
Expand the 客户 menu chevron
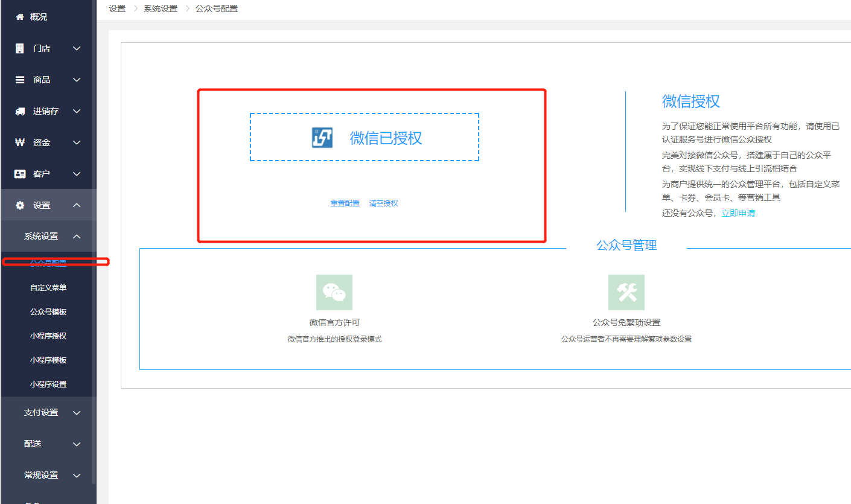(77, 174)
